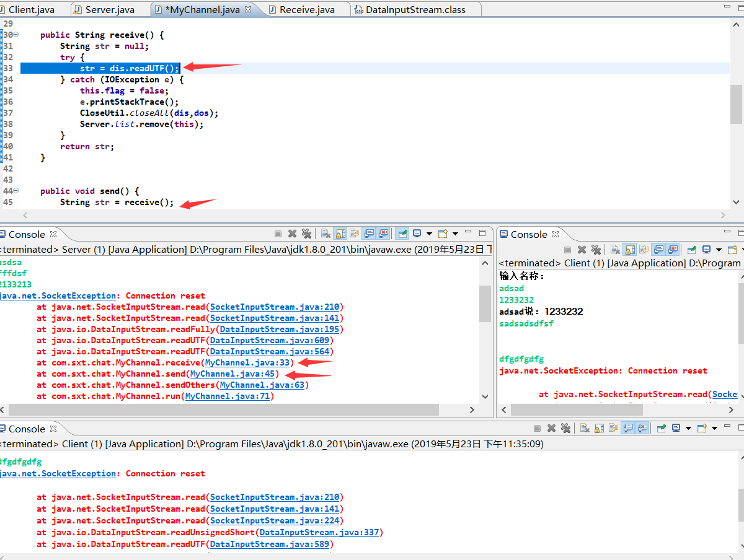The height and width of the screenshot is (560, 744).
Task: Click Terminate square in right Client console
Action: (567, 250)
